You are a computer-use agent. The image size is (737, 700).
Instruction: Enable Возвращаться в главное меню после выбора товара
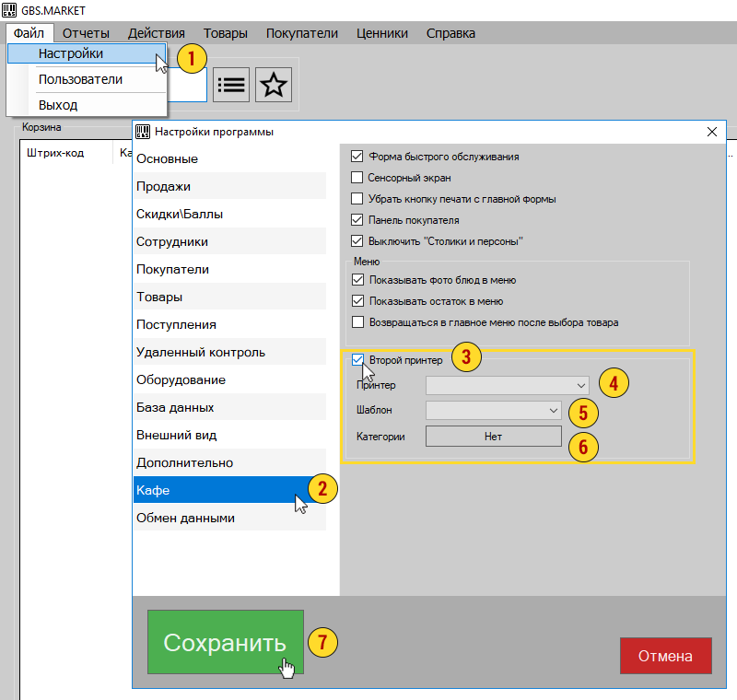click(x=357, y=322)
